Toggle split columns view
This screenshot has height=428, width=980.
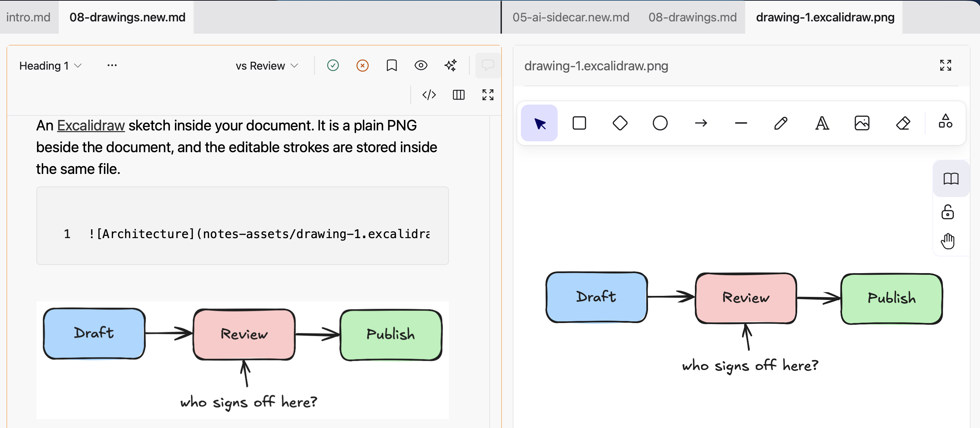[x=458, y=95]
